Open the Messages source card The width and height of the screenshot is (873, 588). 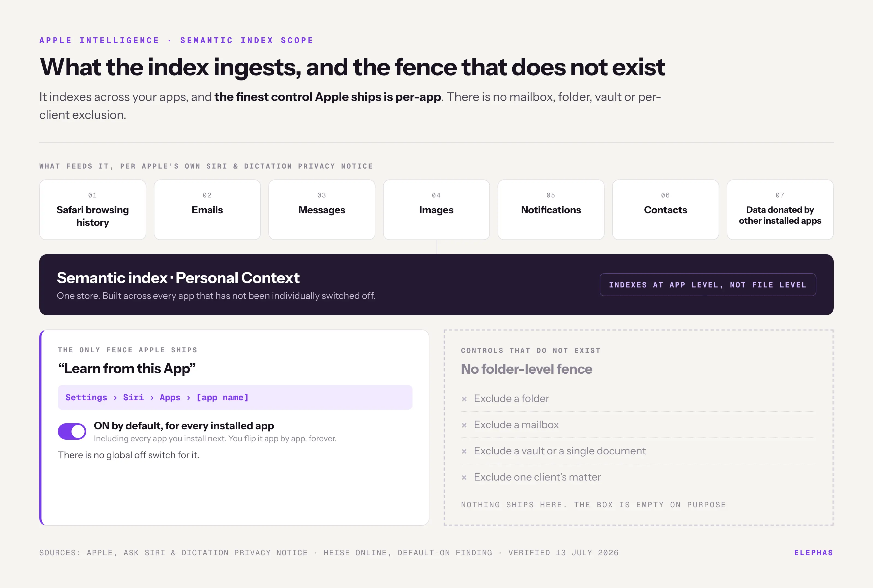322,210
